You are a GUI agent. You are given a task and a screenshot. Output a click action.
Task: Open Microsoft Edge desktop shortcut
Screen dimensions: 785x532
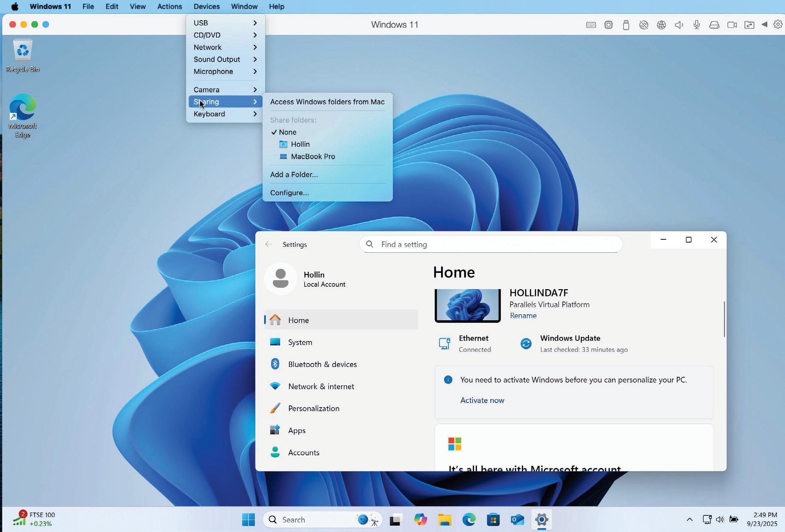pos(23,116)
